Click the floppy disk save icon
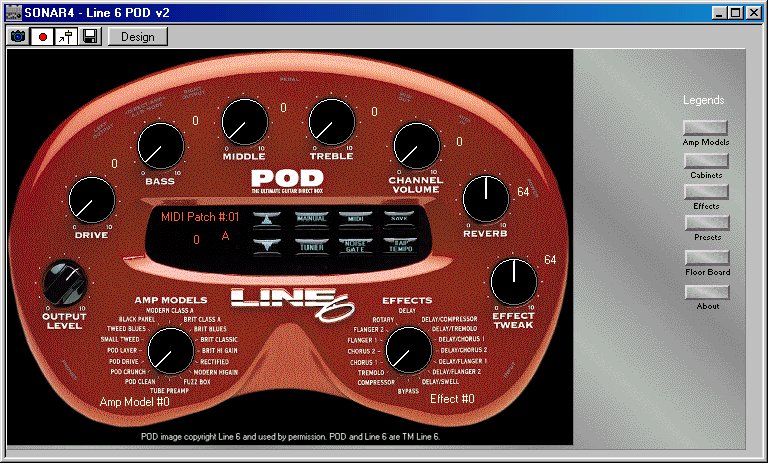768x463 pixels. [90, 37]
